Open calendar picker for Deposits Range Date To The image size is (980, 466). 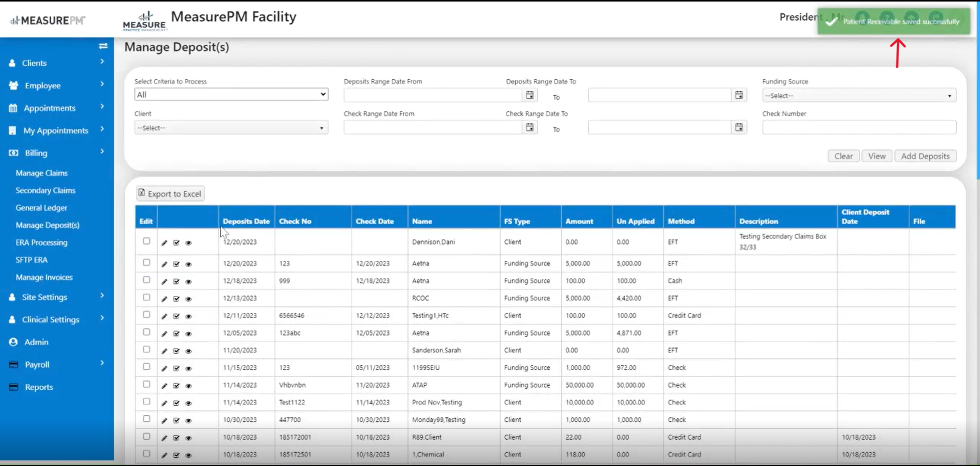(739, 95)
